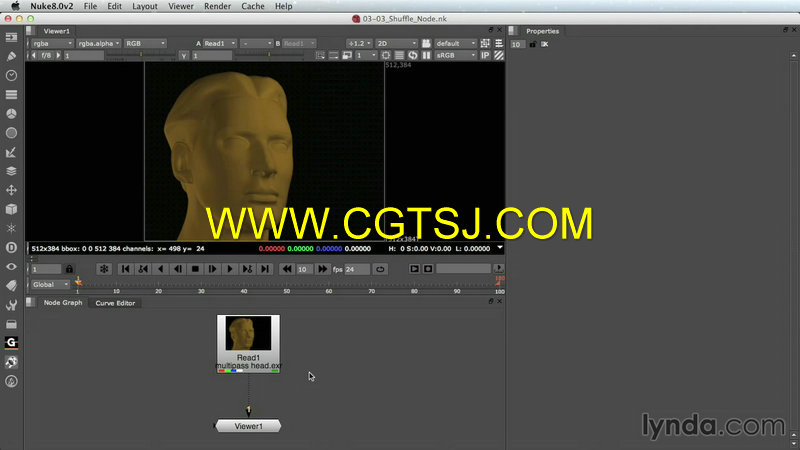The width and height of the screenshot is (800, 450).
Task: Open the Merge nodes layers icon
Action: (11, 171)
